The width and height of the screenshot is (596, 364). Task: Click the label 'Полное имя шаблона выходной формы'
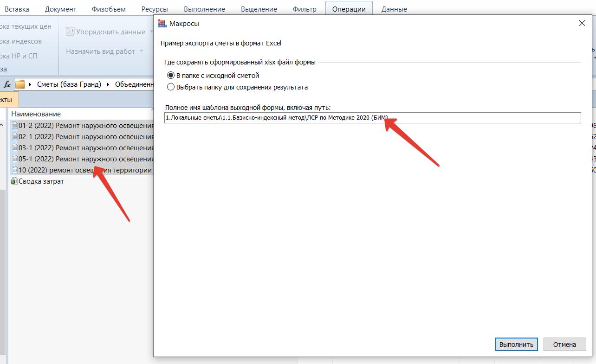(x=248, y=108)
